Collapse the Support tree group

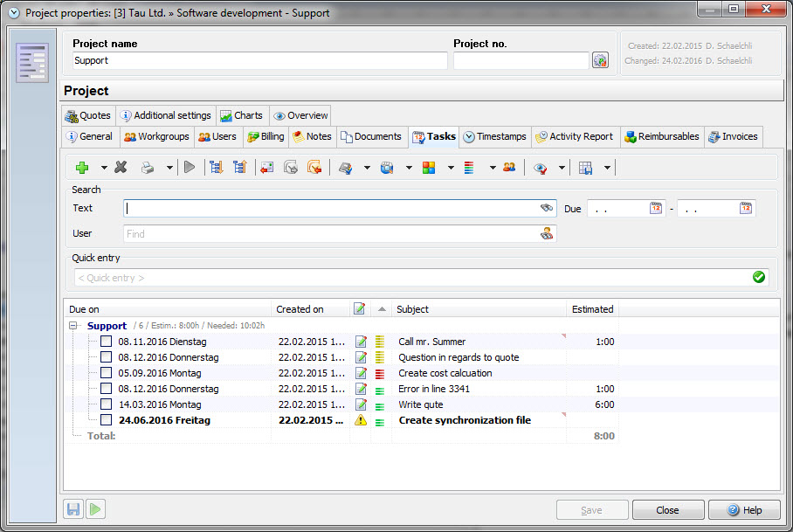tap(74, 326)
